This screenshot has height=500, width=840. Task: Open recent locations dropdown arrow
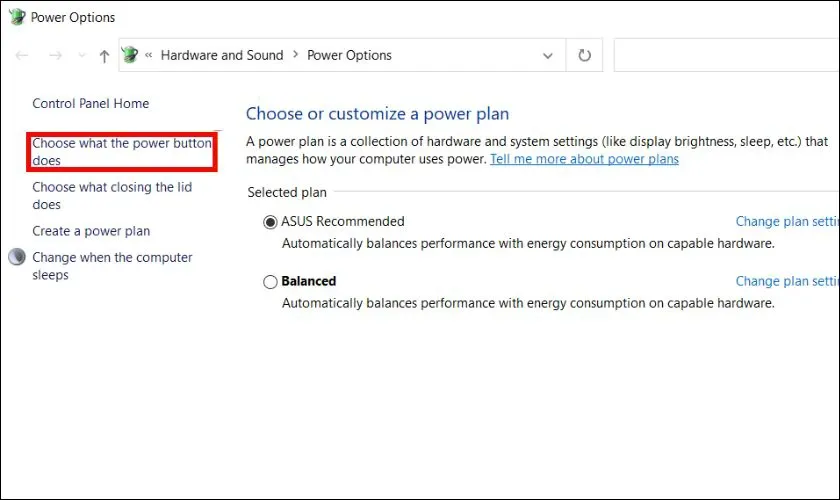coord(81,55)
